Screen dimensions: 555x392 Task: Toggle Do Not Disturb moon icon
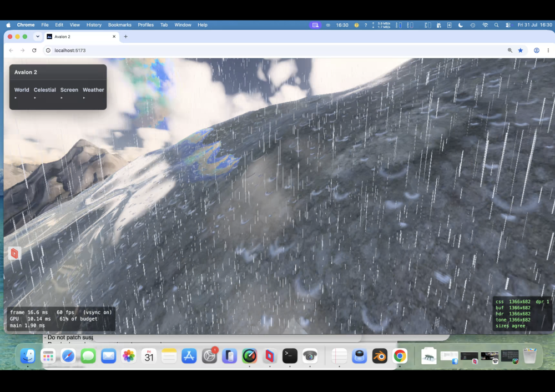[461, 25]
